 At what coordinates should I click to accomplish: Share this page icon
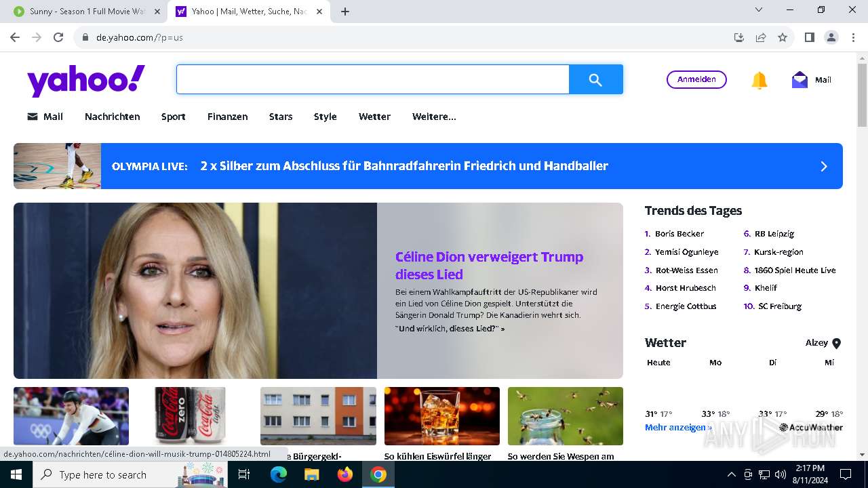(761, 37)
